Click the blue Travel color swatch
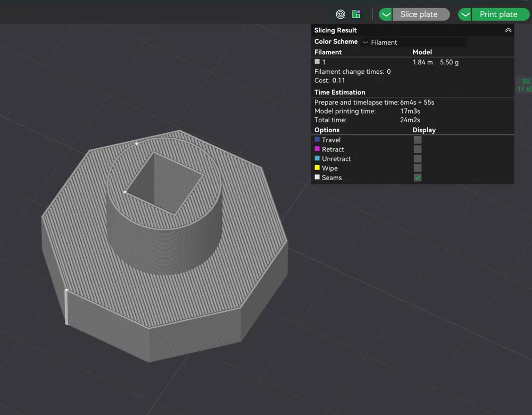 [x=317, y=139]
